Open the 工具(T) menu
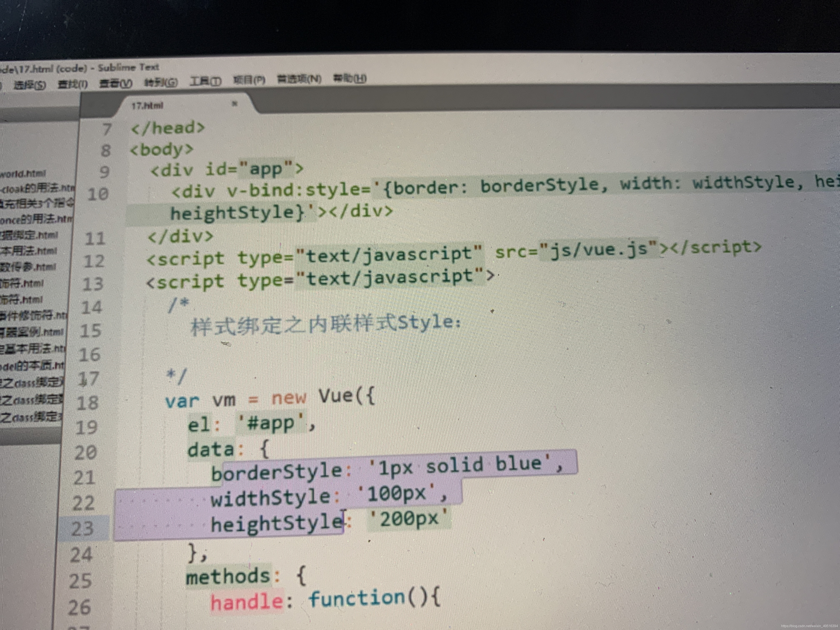 point(205,81)
